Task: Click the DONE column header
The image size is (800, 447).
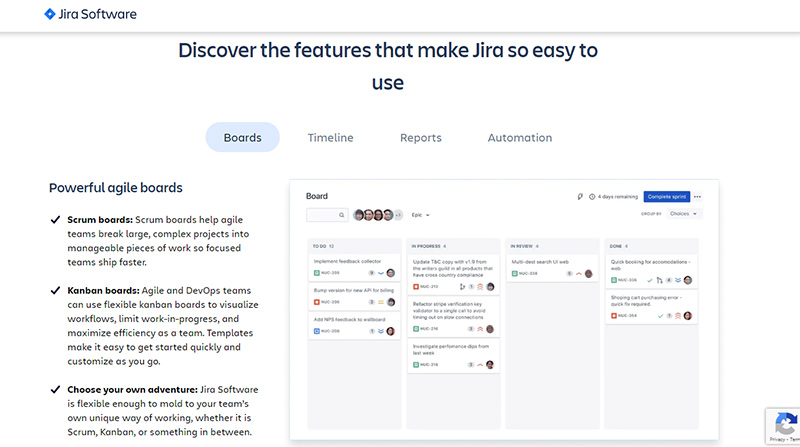Action: pos(618,246)
